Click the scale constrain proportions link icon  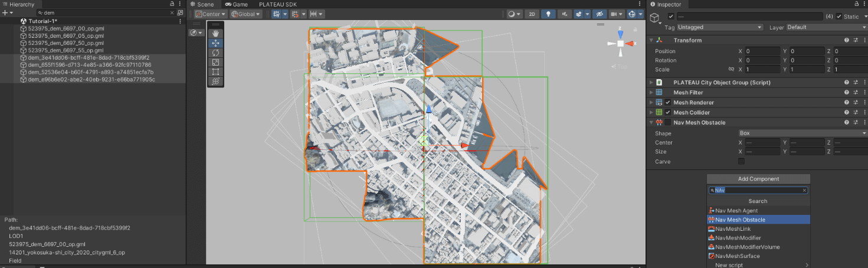coord(731,70)
